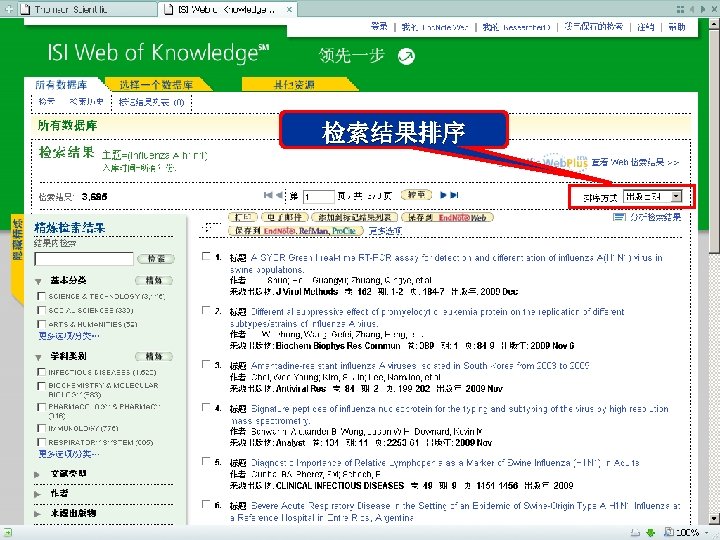Open 标记结果列表 (0) link
Image resolution: width=720 pixels, height=540 pixels.
(152, 102)
